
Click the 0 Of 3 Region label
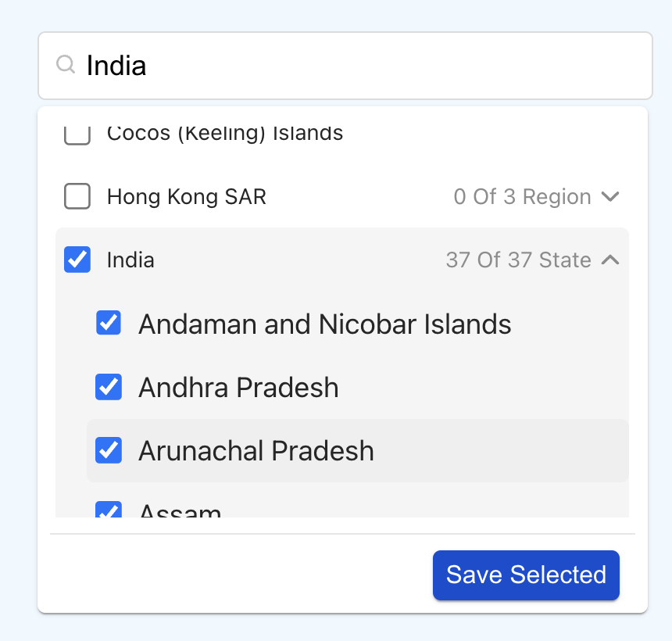[523, 197]
